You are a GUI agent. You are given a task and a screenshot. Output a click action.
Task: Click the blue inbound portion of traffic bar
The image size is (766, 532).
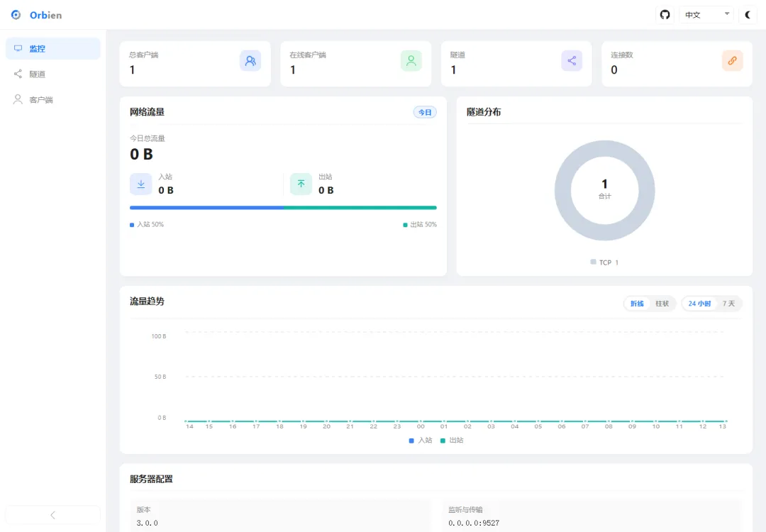coord(206,208)
